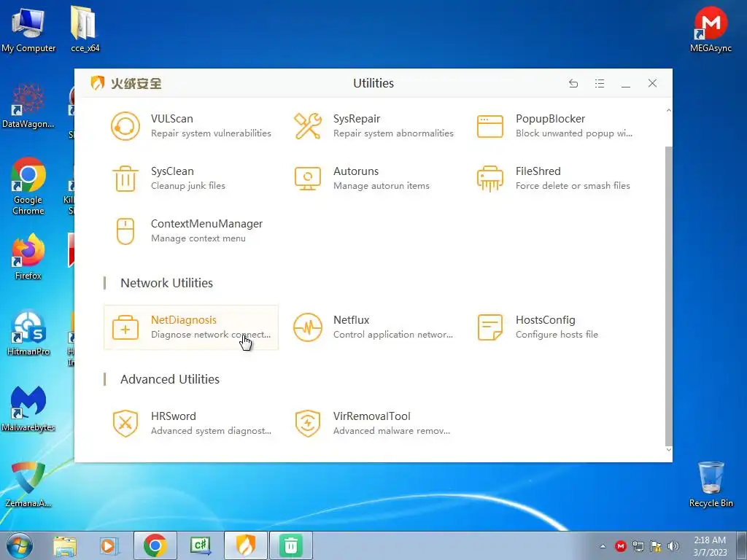Launch the NetDiagnosis first-aid icon
The image size is (747, 560).
[125, 327]
